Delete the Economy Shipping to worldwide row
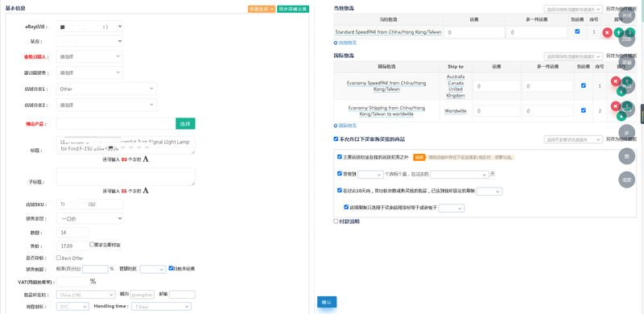Viewport: 644px width, 314px height. coord(615,106)
